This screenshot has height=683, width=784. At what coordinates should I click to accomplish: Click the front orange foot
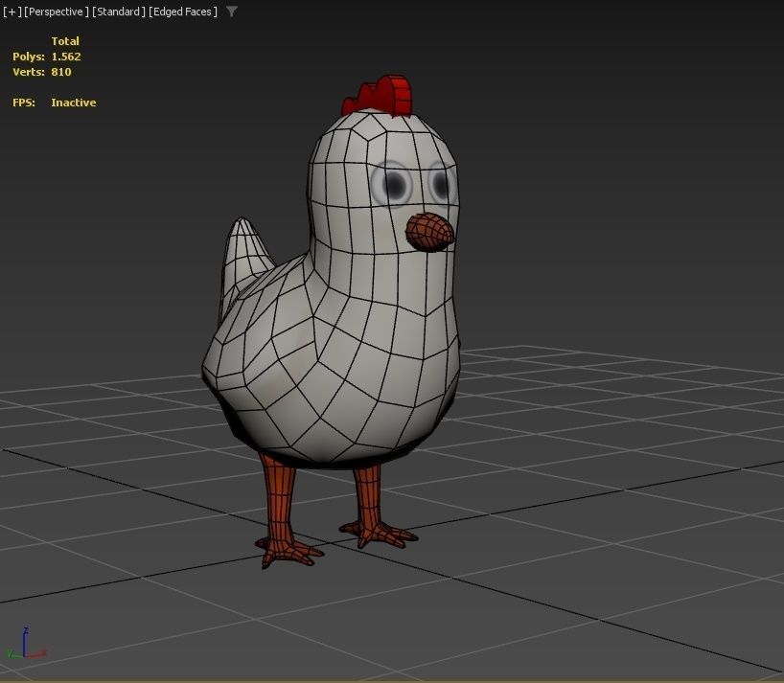tap(288, 552)
